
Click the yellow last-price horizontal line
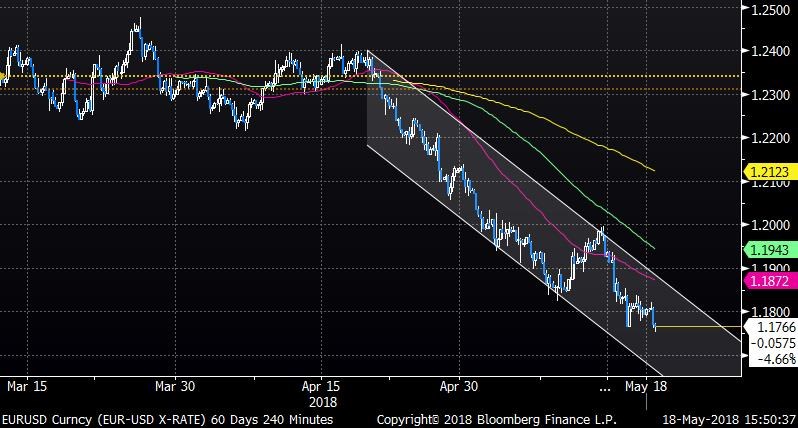pos(699,326)
